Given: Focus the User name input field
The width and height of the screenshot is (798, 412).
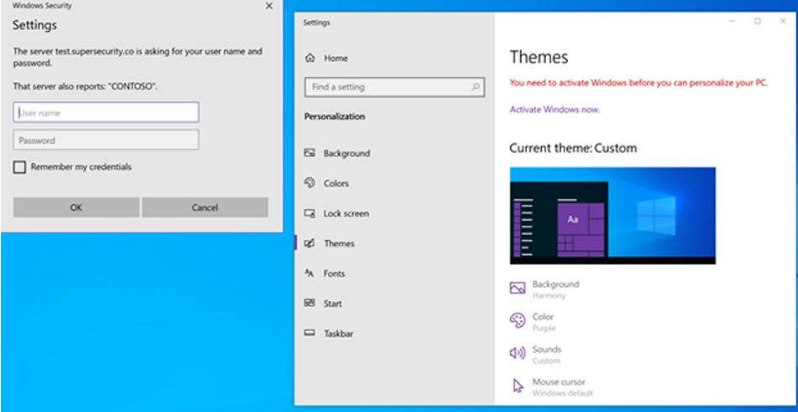Looking at the screenshot, I should pyautogui.click(x=106, y=113).
